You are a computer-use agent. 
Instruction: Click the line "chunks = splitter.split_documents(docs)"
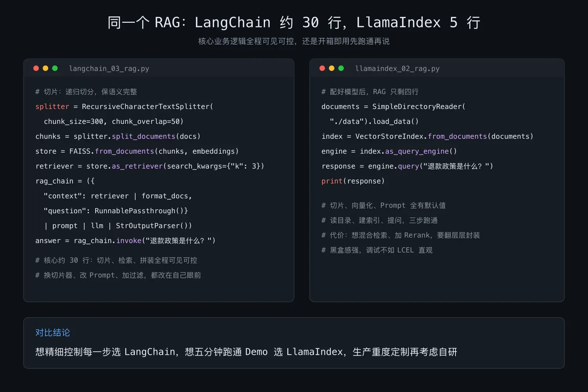[x=118, y=136]
